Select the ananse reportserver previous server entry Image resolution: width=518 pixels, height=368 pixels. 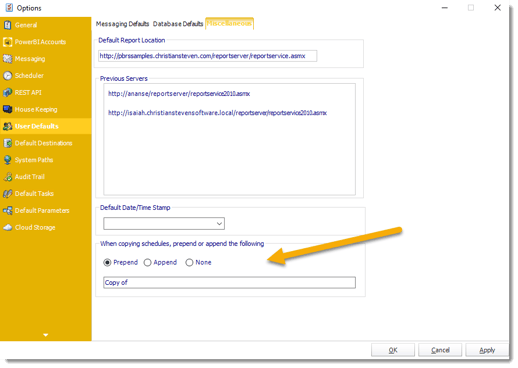[x=179, y=94]
